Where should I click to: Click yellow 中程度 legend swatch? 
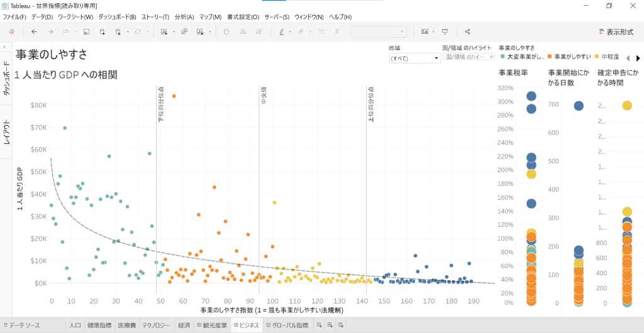597,57
